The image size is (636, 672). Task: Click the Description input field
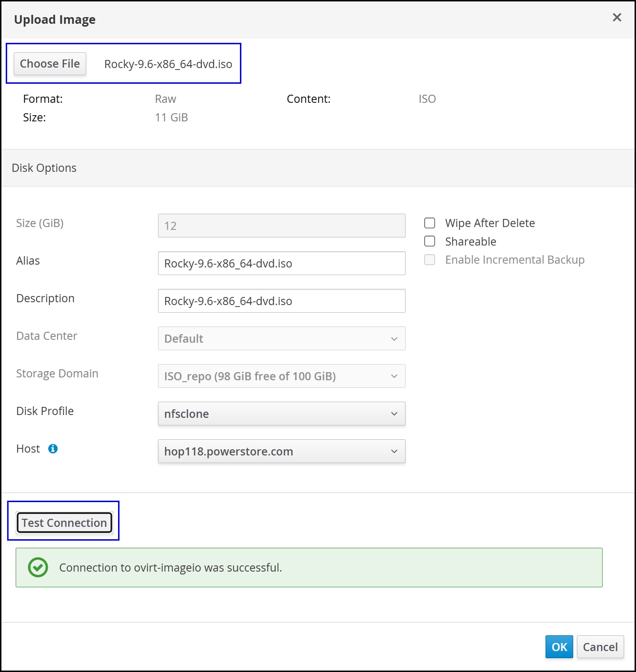coord(282,301)
